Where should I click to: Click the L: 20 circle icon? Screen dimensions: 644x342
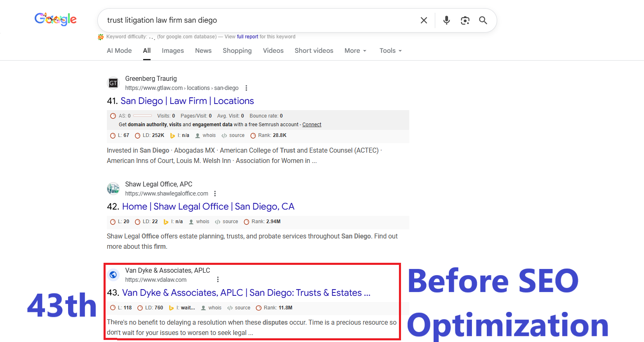click(113, 222)
